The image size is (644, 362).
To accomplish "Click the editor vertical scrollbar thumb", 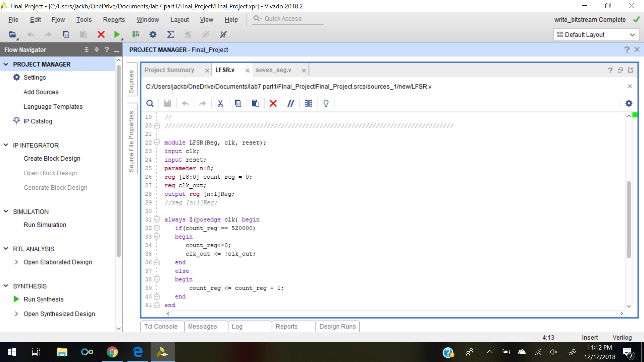I will point(629,220).
